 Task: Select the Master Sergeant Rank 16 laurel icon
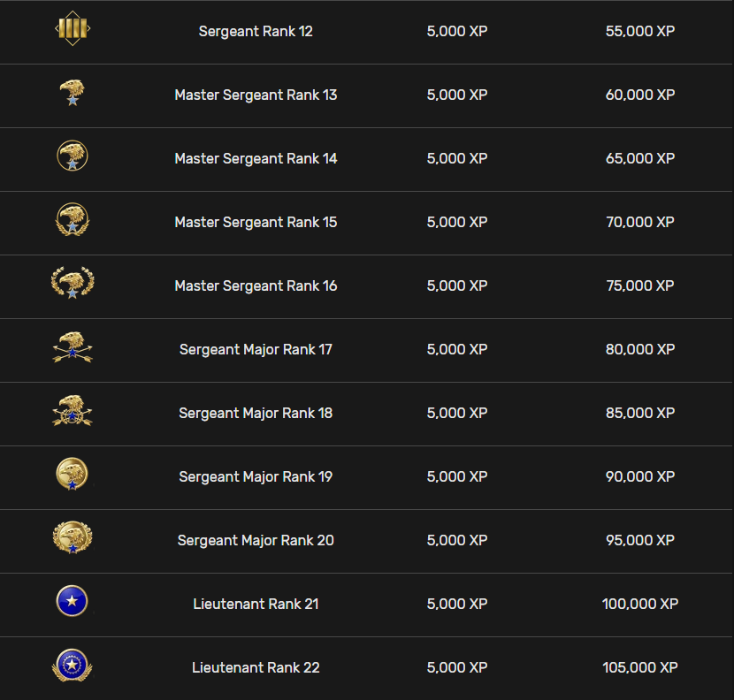[x=73, y=284]
